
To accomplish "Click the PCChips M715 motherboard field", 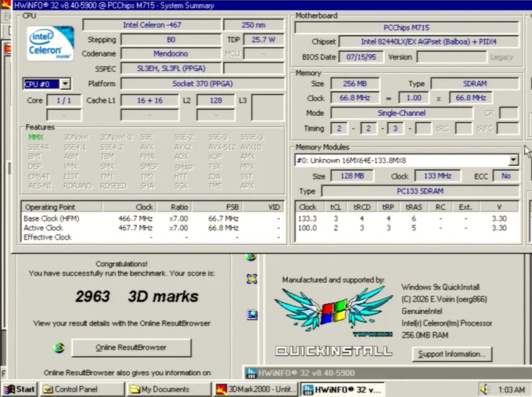I will 407,27.
